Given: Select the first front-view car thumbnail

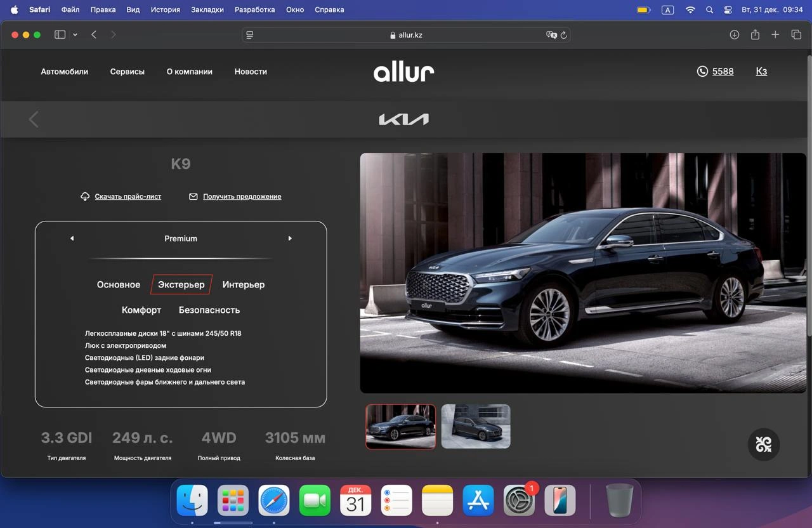Looking at the screenshot, I should pyautogui.click(x=401, y=426).
